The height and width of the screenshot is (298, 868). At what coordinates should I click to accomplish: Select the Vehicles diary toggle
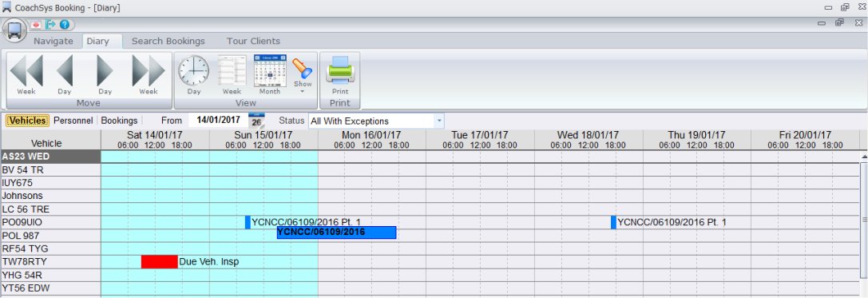28,121
